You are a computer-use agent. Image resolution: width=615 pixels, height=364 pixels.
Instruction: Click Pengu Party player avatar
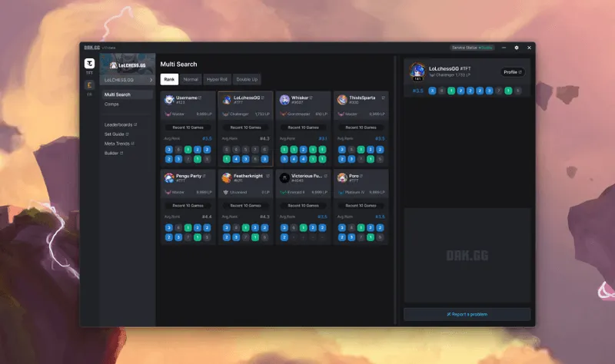click(x=169, y=178)
